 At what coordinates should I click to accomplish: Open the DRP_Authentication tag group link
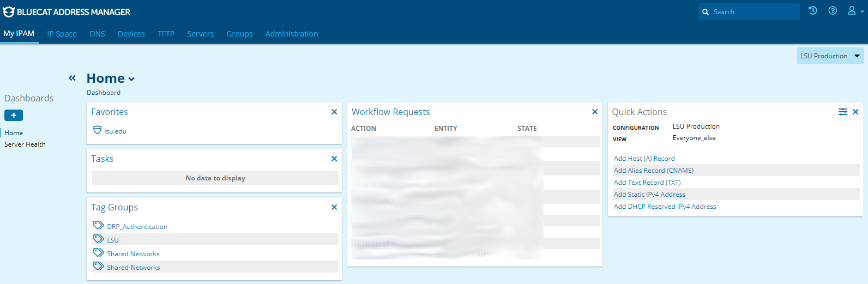click(x=137, y=227)
